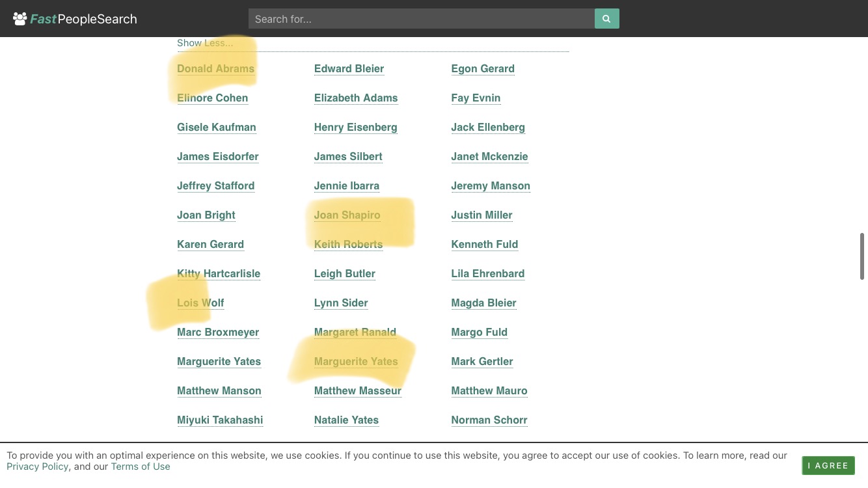Open Magda Bleier link
The width and height of the screenshot is (868, 488).
[483, 303]
